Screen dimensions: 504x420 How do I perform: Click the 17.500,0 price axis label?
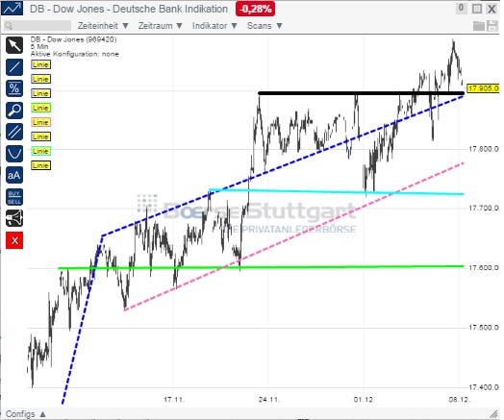(484, 328)
